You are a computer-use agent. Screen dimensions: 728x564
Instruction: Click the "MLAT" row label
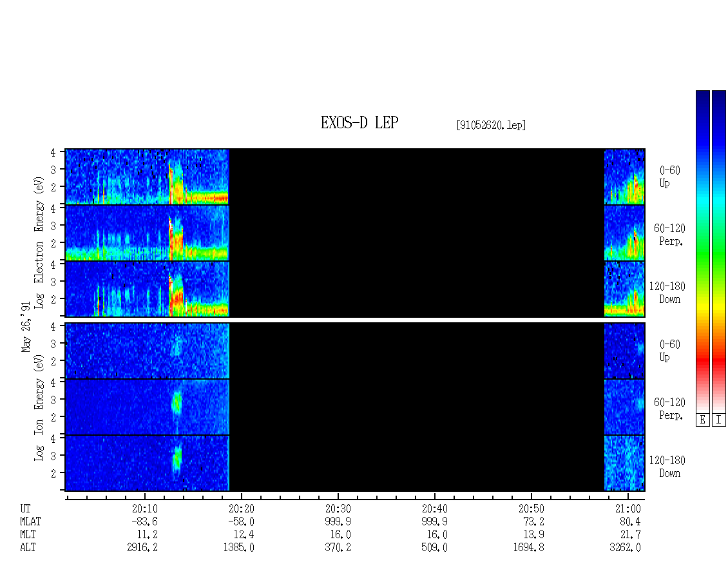(x=30, y=521)
